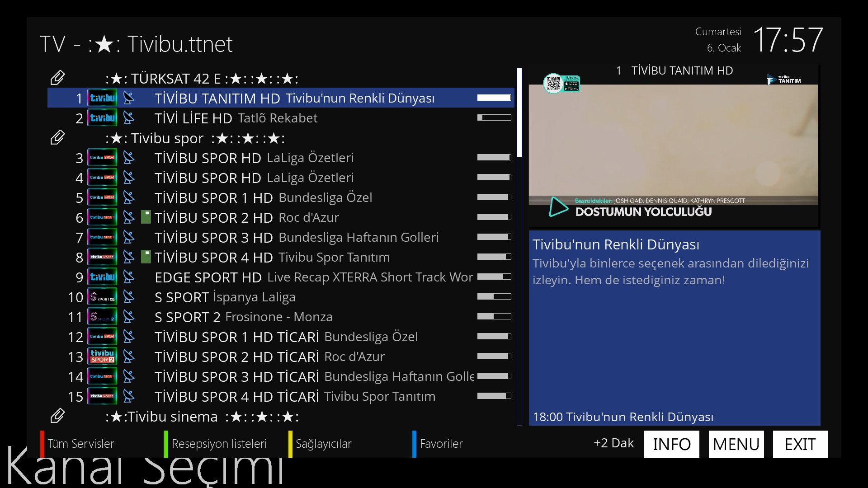
Task: Open the green Resepsiyon listeleri option
Action: click(219, 444)
